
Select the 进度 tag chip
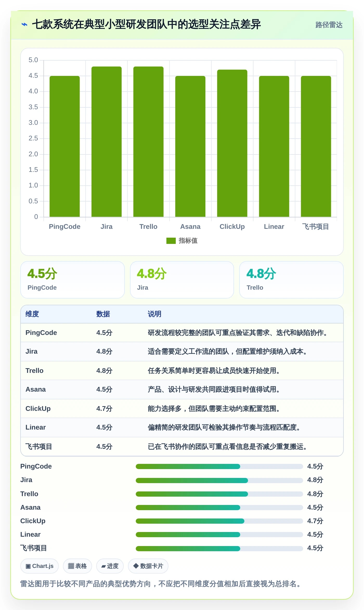coord(110,566)
